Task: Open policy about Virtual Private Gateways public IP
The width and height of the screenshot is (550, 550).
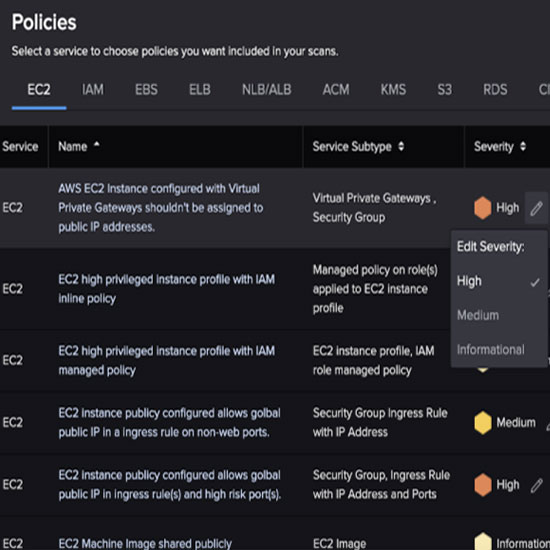Action: click(160, 208)
